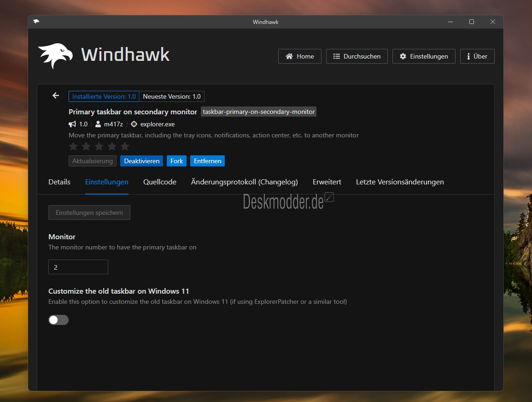Open the Home view via house icon
The image size is (532, 402).
click(288, 56)
